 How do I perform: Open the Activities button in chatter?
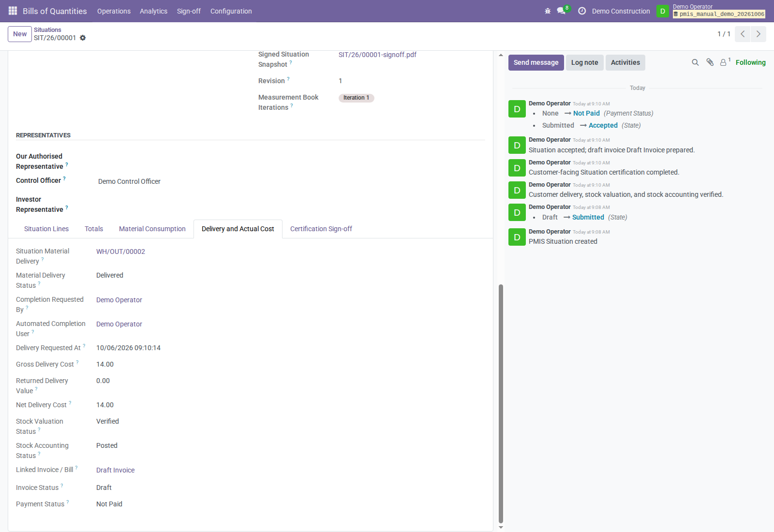point(625,62)
